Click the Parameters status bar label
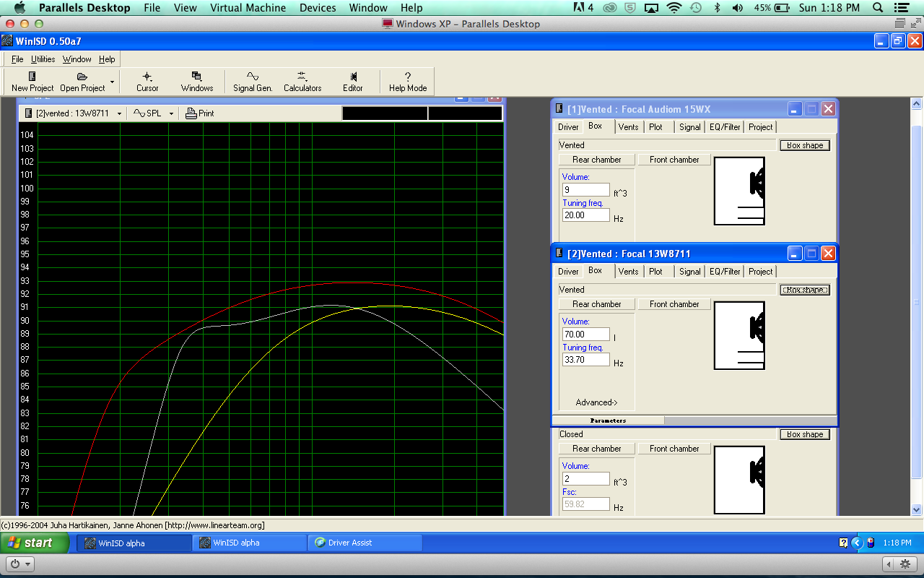This screenshot has height=578, width=924. pyautogui.click(x=608, y=420)
